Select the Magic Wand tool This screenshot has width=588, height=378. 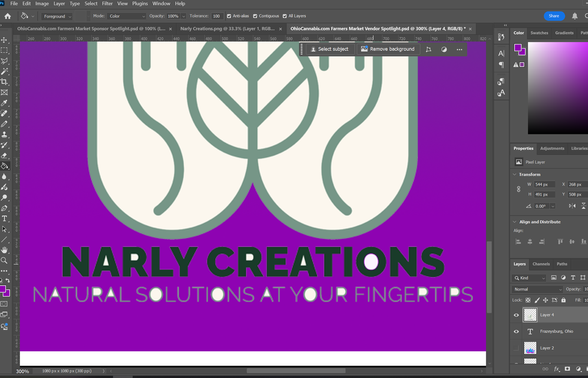(5, 71)
